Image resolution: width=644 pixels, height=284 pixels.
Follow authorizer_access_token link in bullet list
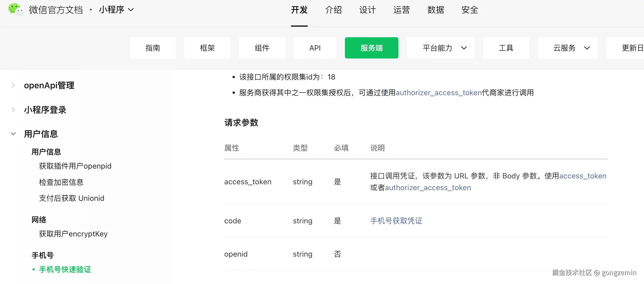[x=439, y=93]
